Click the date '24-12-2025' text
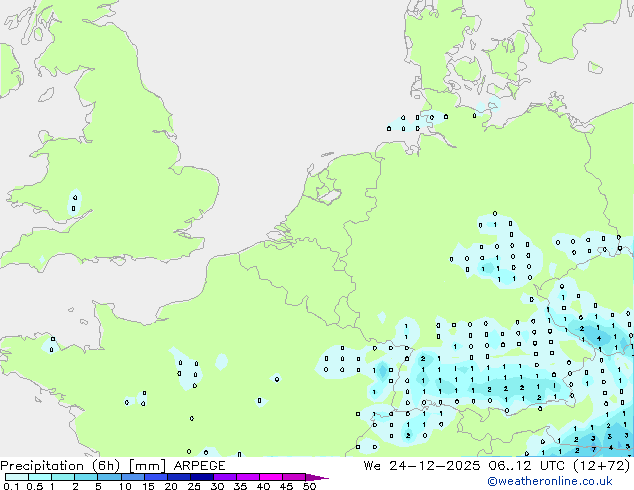The width and height of the screenshot is (634, 490). 435,466
